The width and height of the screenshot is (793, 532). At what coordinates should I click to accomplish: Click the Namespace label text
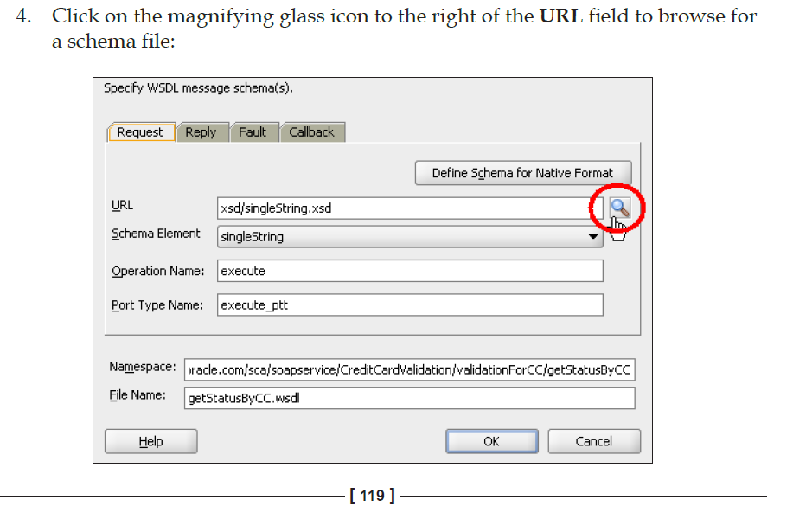pyautogui.click(x=143, y=367)
